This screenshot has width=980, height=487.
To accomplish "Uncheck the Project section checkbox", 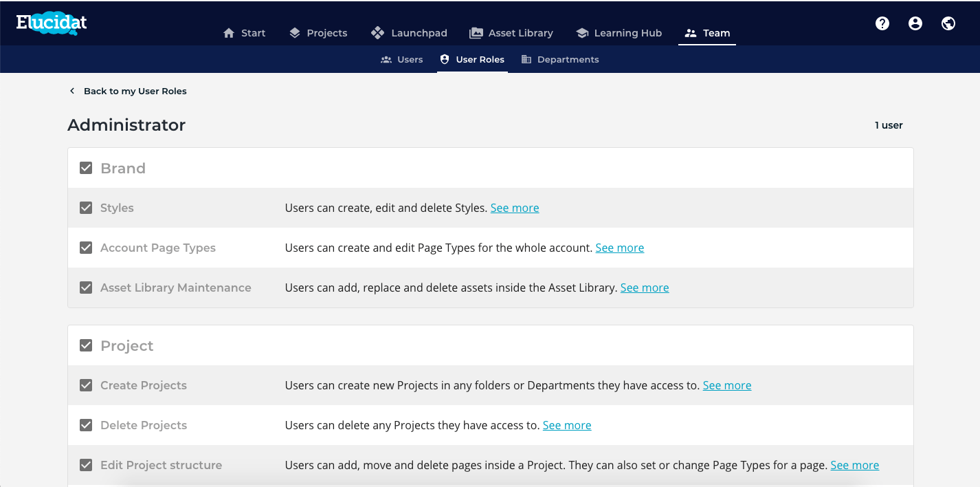I will point(86,345).
